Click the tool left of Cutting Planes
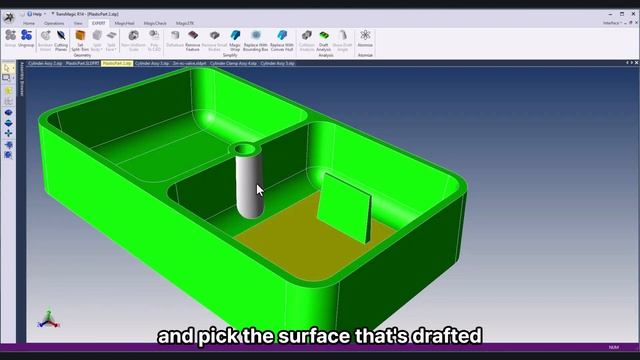640x360 pixels. point(45,41)
